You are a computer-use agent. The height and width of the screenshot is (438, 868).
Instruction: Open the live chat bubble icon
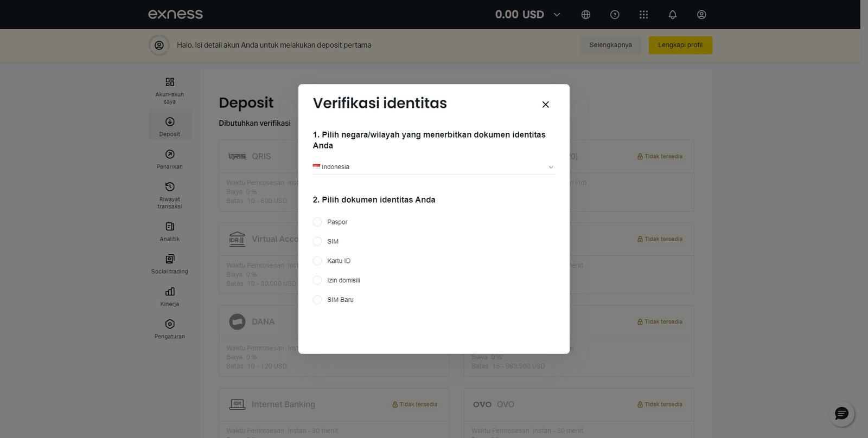[x=841, y=414]
